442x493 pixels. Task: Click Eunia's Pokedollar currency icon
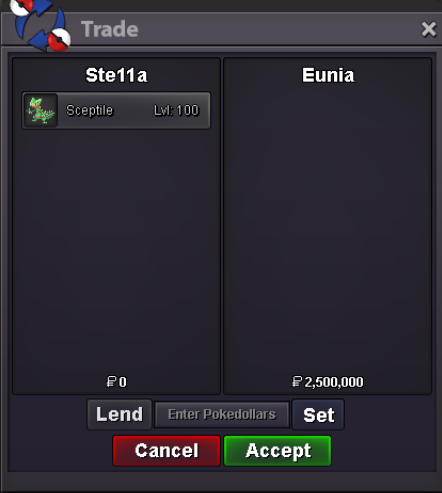297,382
